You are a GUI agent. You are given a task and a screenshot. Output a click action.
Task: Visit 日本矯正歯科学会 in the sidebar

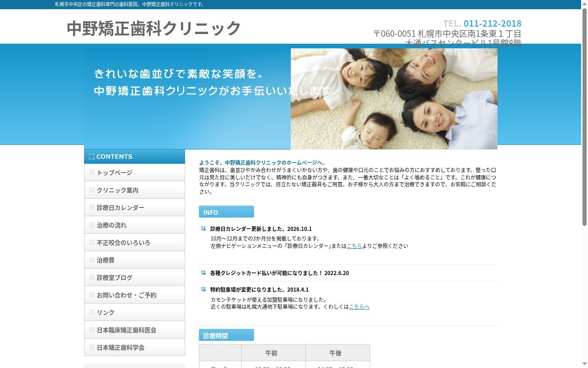(134, 347)
